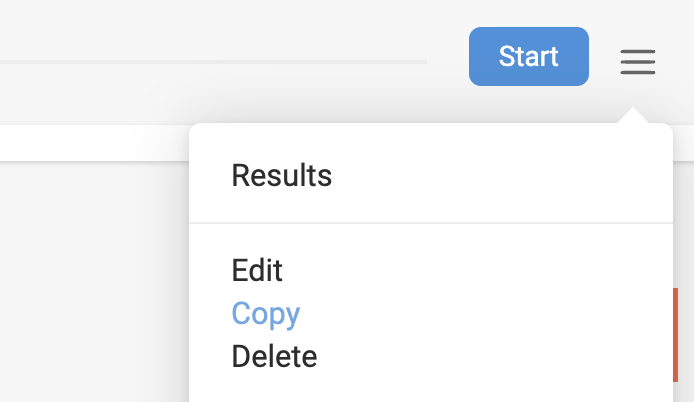The height and width of the screenshot is (402, 694).
Task: Remove item using the Delete option
Action: pyautogui.click(x=274, y=356)
